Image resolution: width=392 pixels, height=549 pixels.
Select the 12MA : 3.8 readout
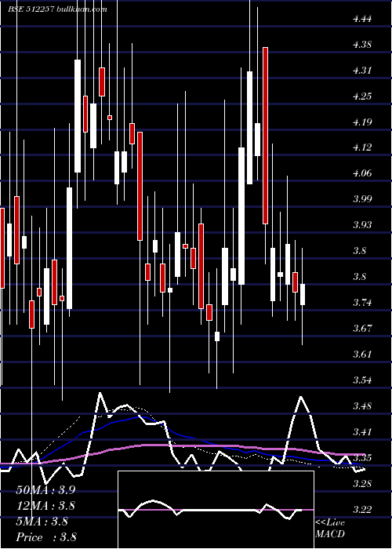tap(45, 506)
